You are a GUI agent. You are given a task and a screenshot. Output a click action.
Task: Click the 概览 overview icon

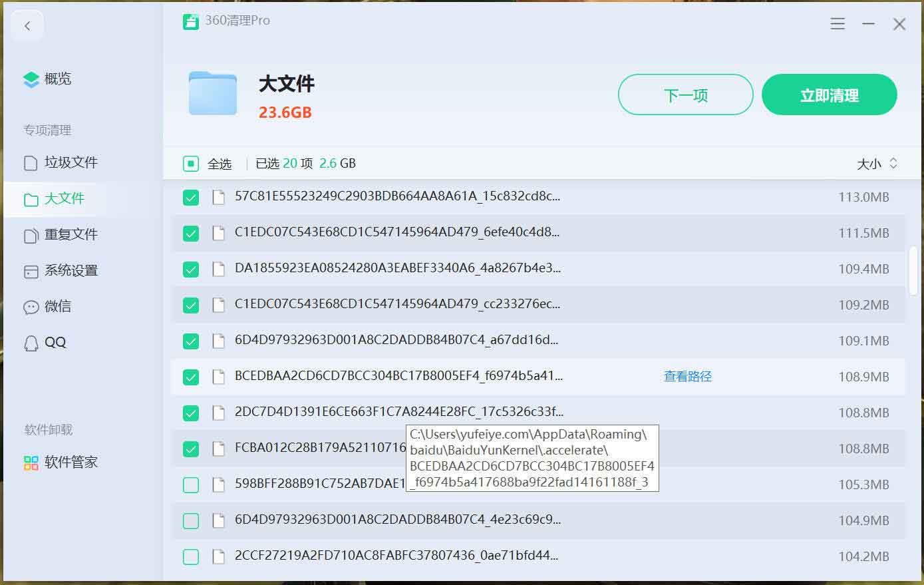click(31, 79)
